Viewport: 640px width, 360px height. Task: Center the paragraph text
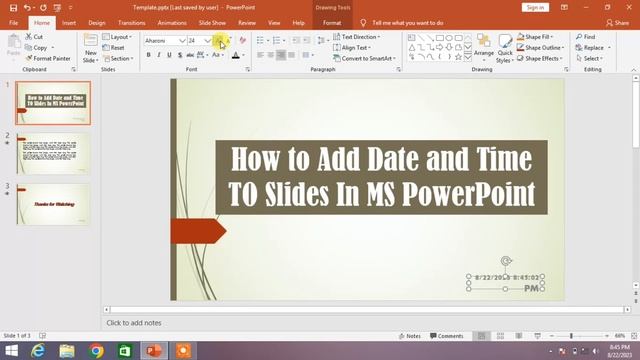click(x=271, y=55)
